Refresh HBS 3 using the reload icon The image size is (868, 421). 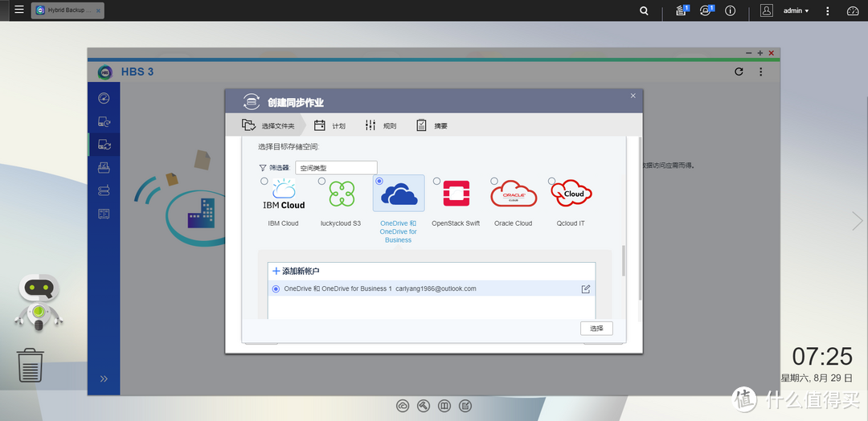(739, 72)
